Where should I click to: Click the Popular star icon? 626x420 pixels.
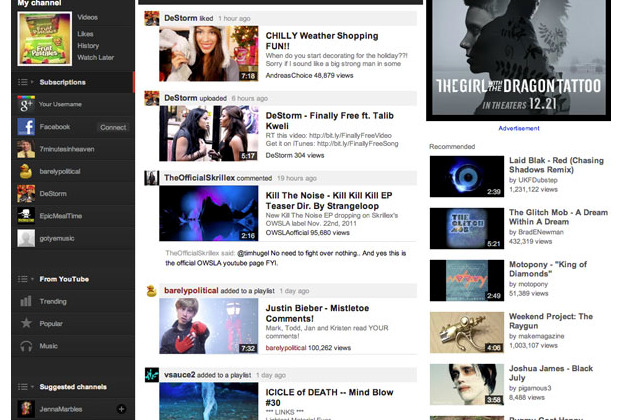tap(26, 323)
